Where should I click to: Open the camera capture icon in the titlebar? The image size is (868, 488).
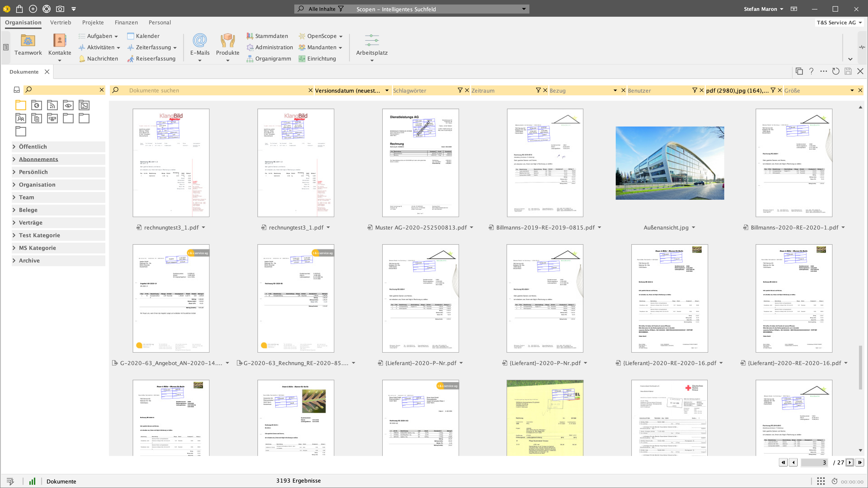(x=60, y=9)
